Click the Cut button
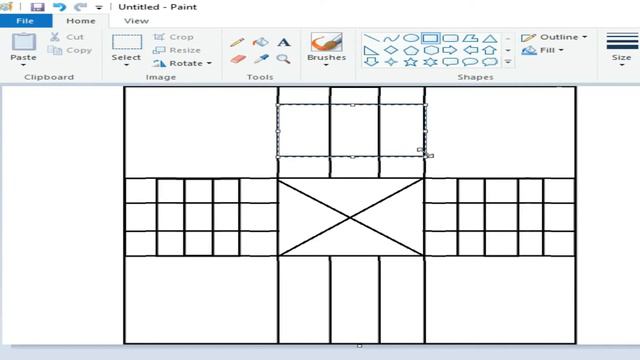640x360 pixels. (x=67, y=37)
